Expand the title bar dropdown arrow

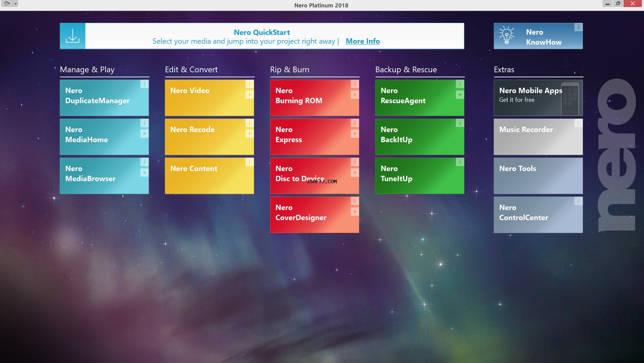(x=15, y=4)
